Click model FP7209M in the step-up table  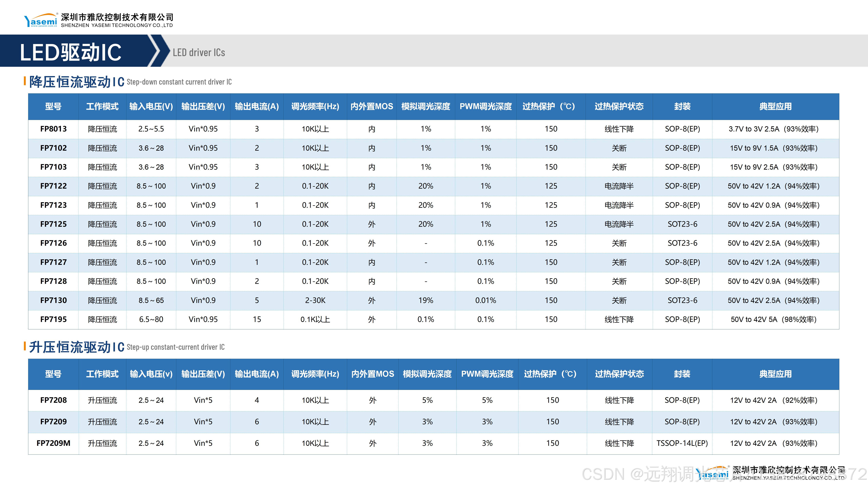[x=53, y=443]
